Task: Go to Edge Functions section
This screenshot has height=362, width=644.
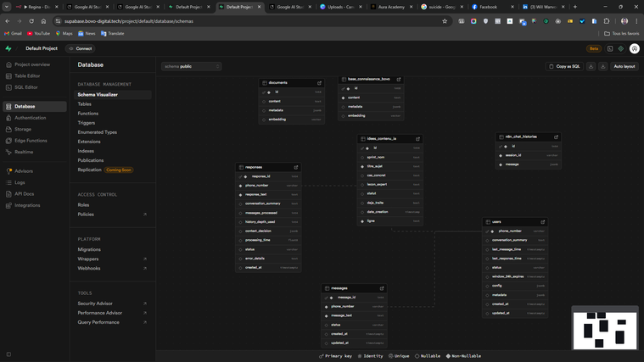Action: tap(31, 141)
